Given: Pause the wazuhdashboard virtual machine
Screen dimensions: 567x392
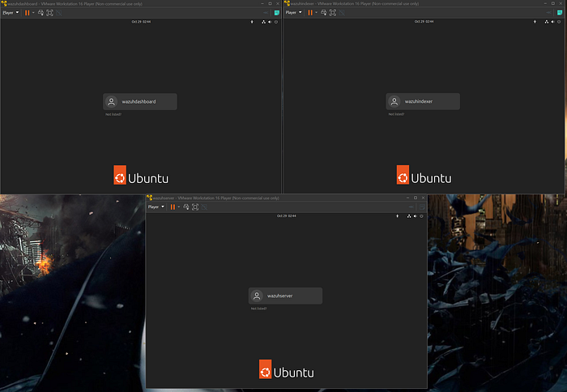Looking at the screenshot, I should [x=27, y=13].
